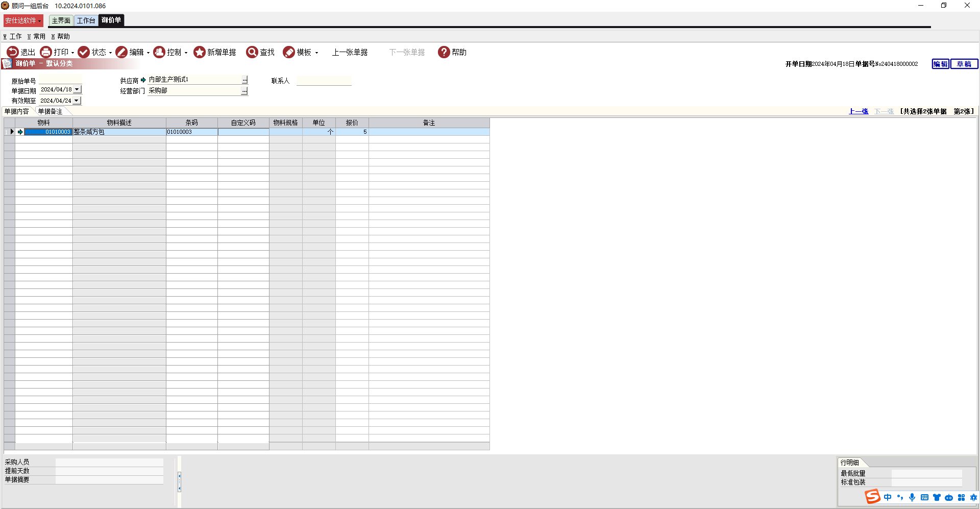
Task: Click the 原始单号 input field
Action: click(x=60, y=80)
